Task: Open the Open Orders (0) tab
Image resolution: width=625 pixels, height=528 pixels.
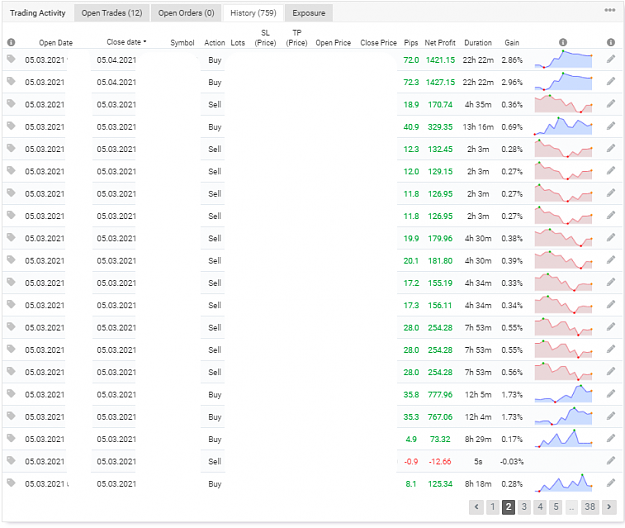Action: point(186,13)
